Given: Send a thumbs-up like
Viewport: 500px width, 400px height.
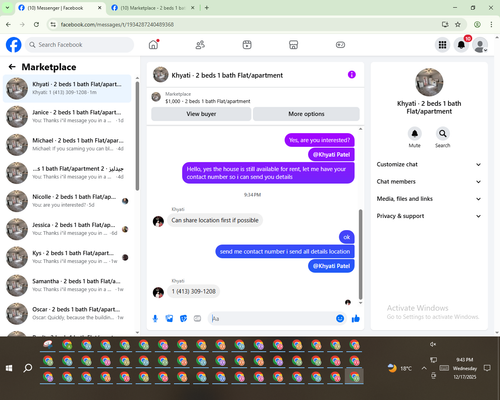Looking at the screenshot, I should [x=356, y=319].
